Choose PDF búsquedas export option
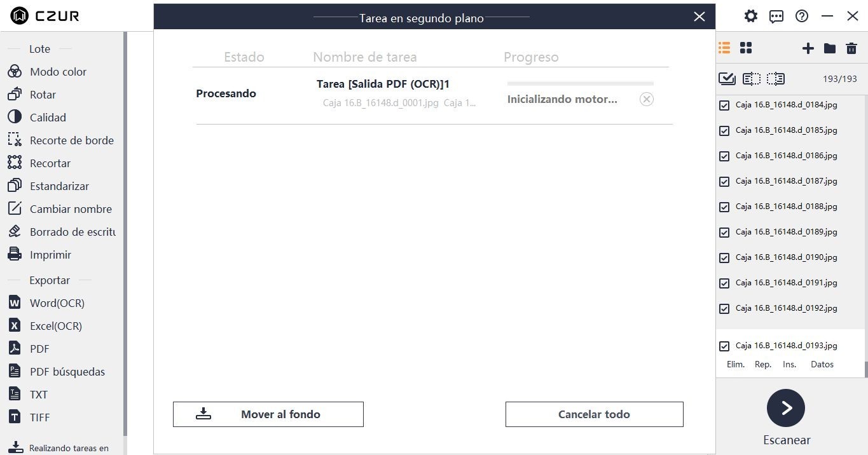The height and width of the screenshot is (455, 868). (67, 372)
